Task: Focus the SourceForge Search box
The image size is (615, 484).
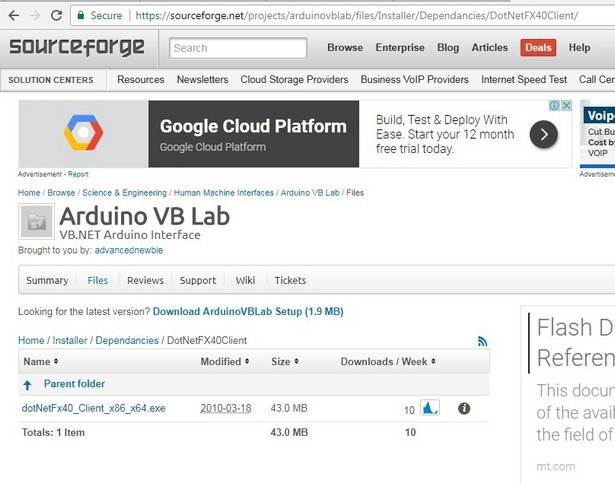Action: pyautogui.click(x=238, y=48)
